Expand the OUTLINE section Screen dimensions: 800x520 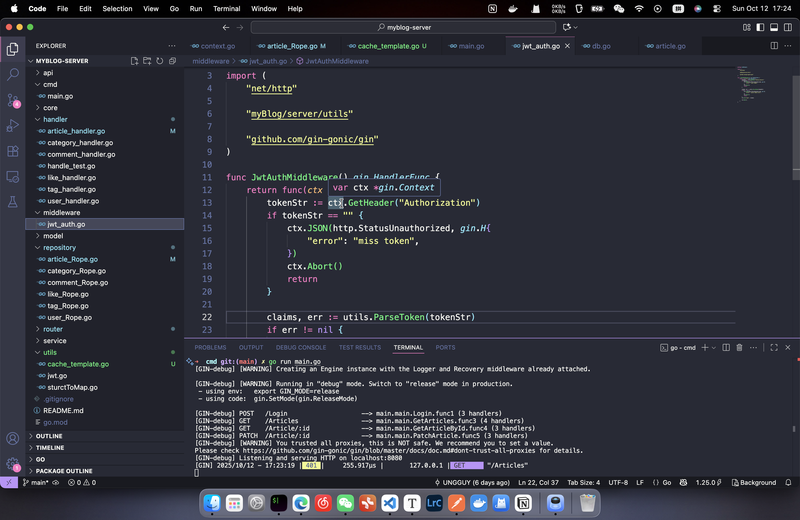click(x=49, y=436)
